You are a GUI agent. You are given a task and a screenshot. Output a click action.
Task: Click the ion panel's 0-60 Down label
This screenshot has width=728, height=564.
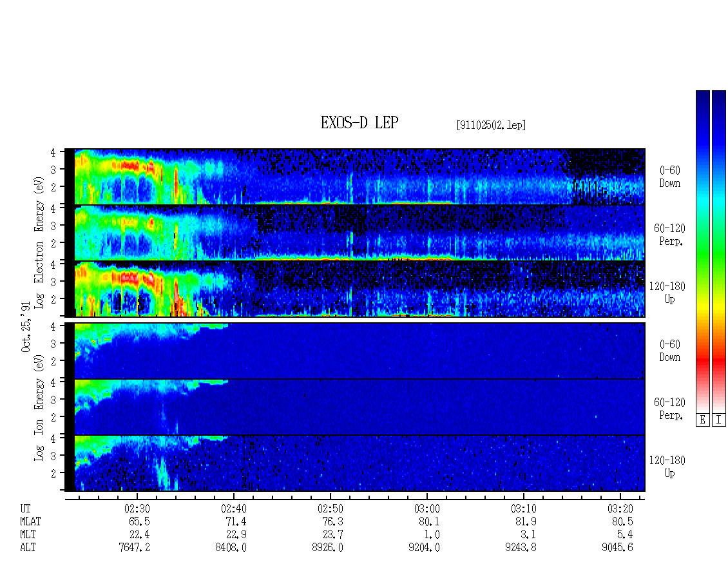670,351
